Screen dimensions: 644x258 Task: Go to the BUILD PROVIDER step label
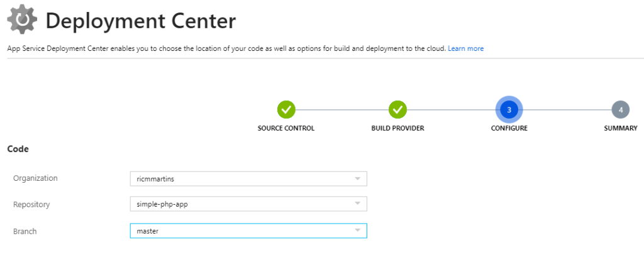[397, 129]
